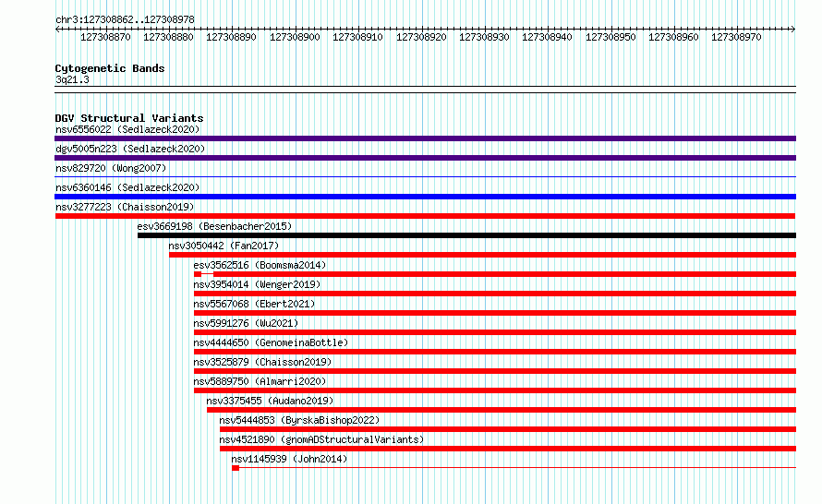
Task: Click nsv5444853 (ByrskaBishop2022) label
Action: pos(299,420)
